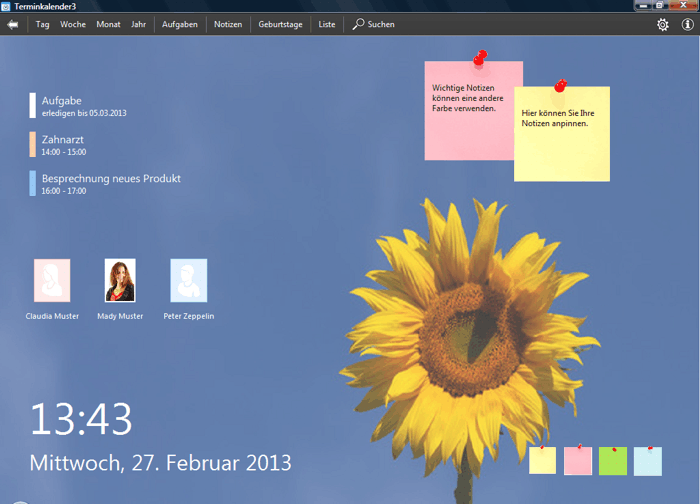
Task: Open settings with the gear icon
Action: (x=662, y=24)
